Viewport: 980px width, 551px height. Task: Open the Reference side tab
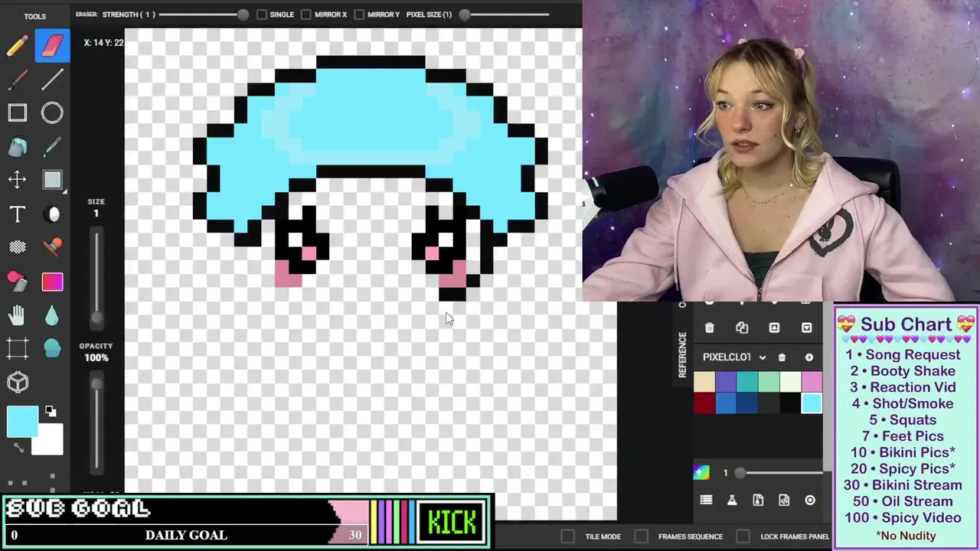[x=682, y=354]
